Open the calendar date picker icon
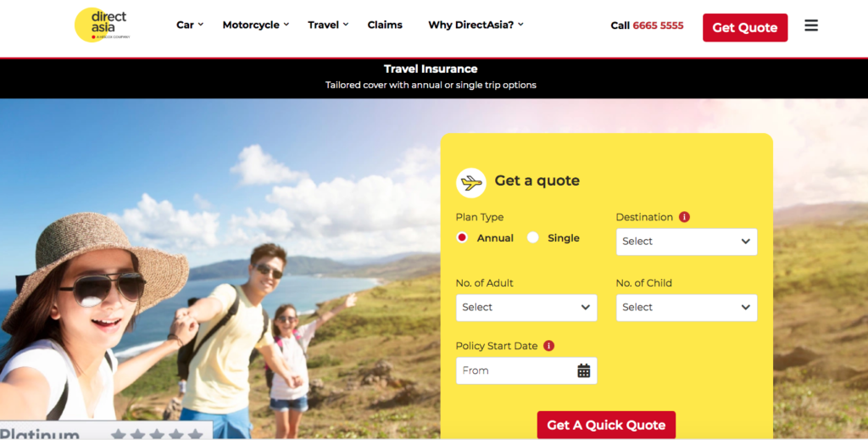The image size is (868, 440). coord(583,370)
